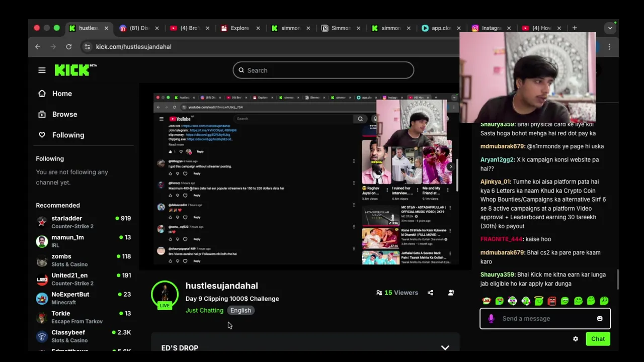Image resolution: width=644 pixels, height=362 pixels.
Task: Click the site info icon in address bar
Action: [87, 47]
